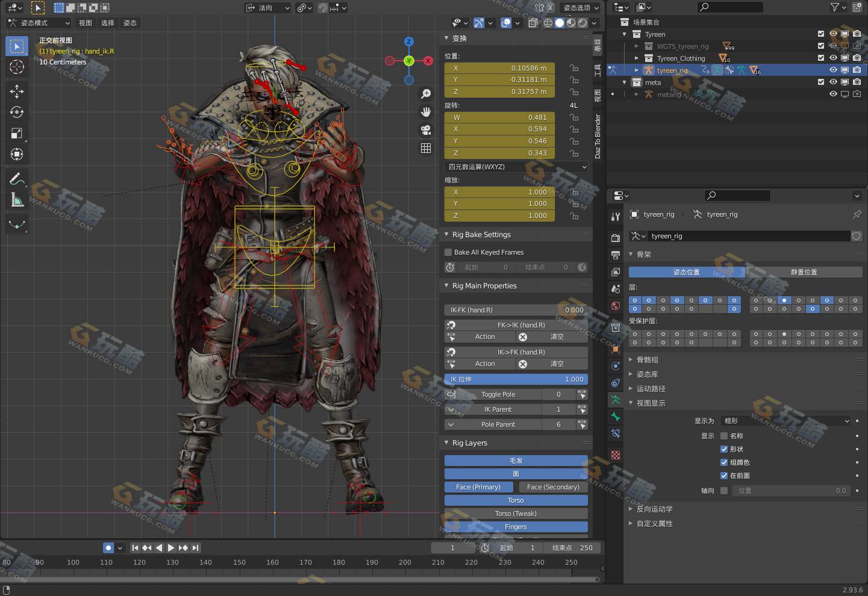
Task: Open the Render properties tab
Action: [615, 238]
